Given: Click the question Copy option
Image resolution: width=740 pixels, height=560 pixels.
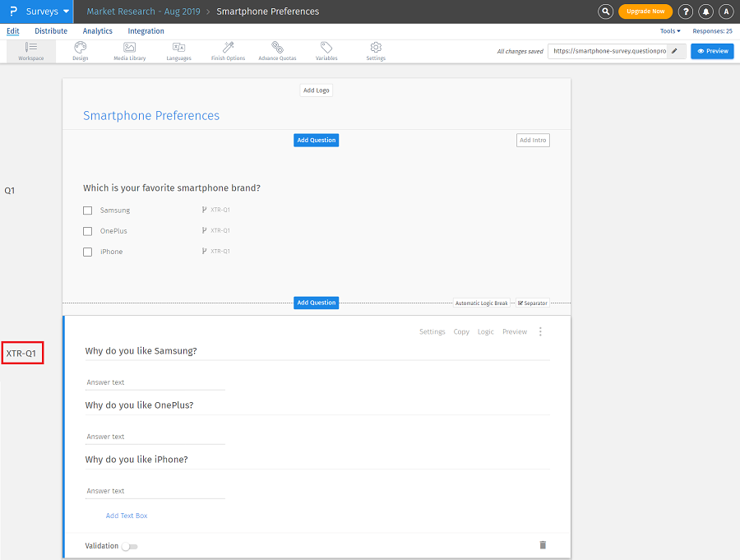Looking at the screenshot, I should [461, 331].
